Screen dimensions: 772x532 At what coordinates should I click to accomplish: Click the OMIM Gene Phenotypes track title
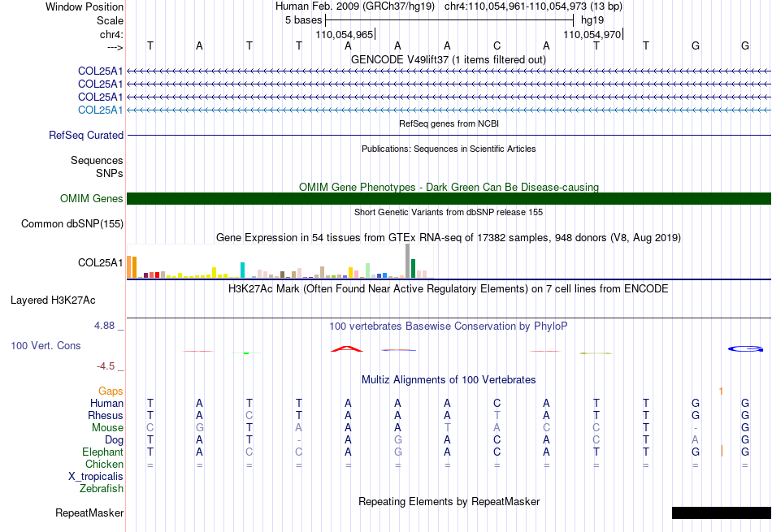[x=449, y=187]
